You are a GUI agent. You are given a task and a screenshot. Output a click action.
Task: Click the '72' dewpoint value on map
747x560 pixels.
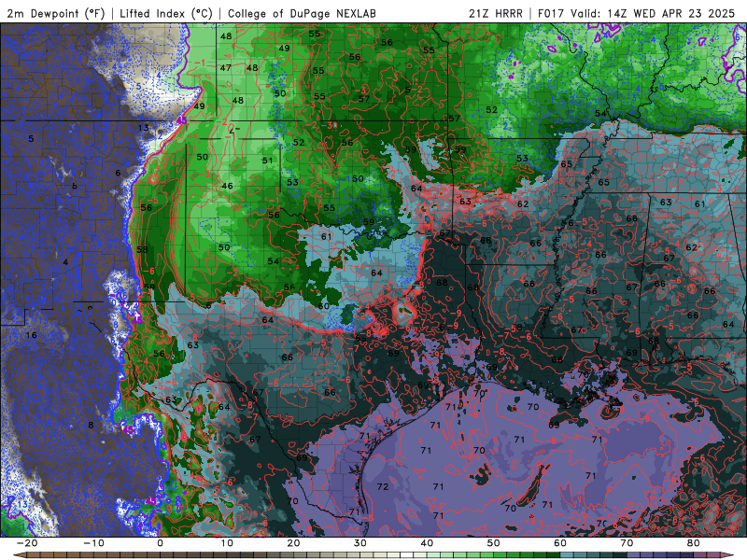383,486
